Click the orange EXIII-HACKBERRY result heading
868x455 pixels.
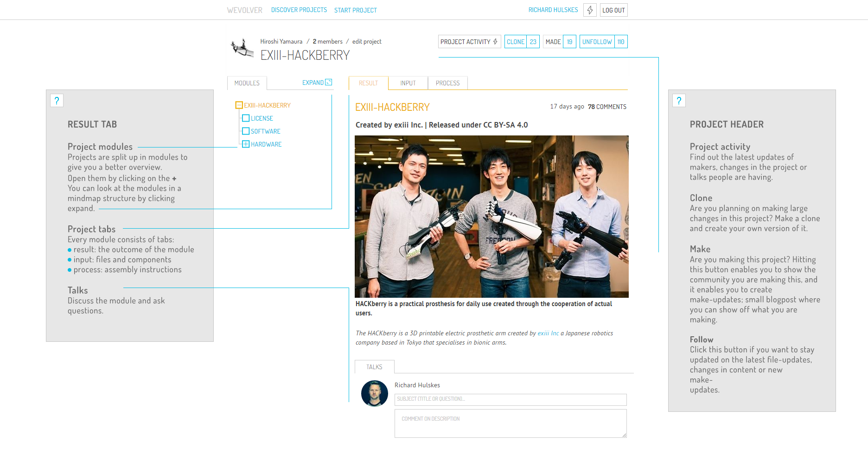pos(392,108)
